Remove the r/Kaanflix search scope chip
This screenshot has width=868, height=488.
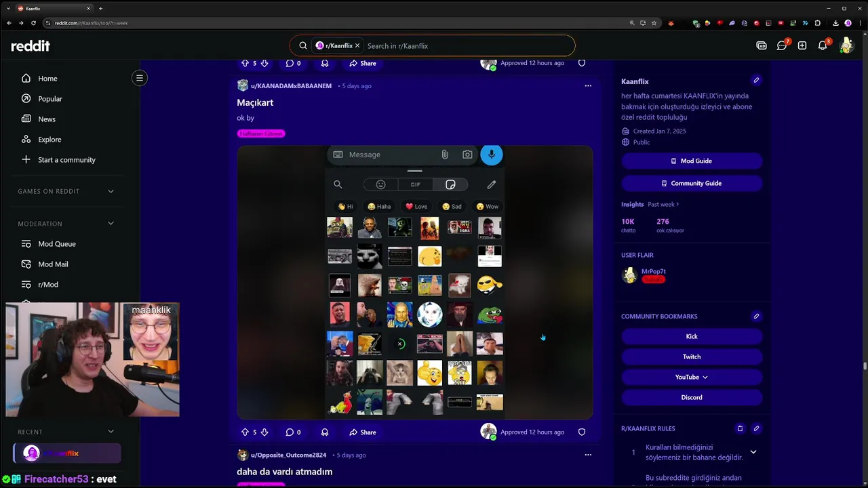[357, 46]
